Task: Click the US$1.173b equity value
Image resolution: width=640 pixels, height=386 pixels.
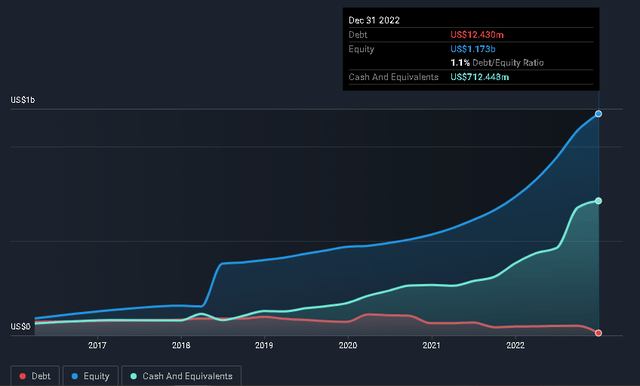Action: (x=473, y=49)
